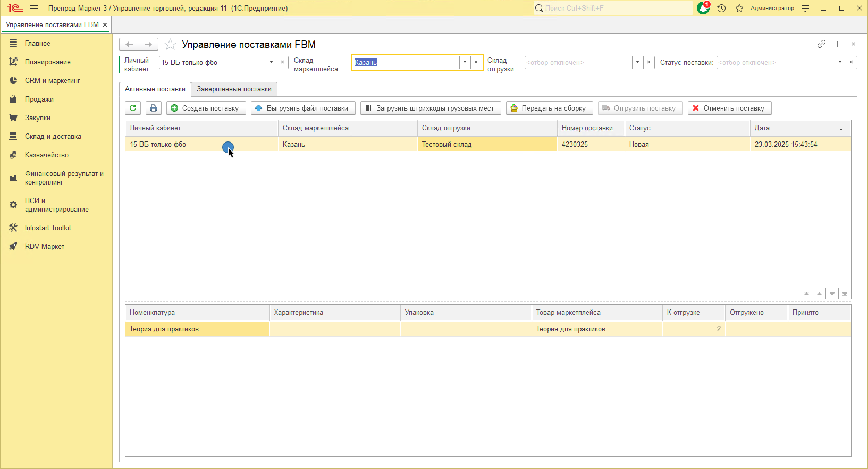
Task: Sort by Номер поставки column header
Action: point(591,128)
